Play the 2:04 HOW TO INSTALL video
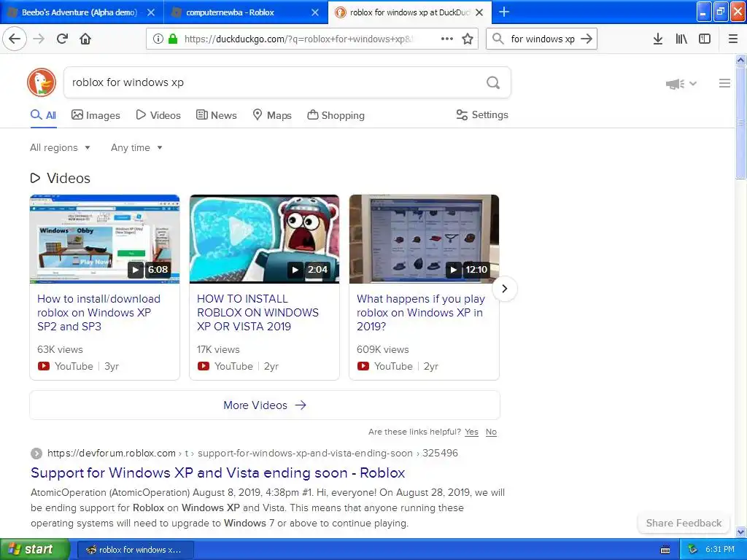Screen dimensions: 747x560 264,239
